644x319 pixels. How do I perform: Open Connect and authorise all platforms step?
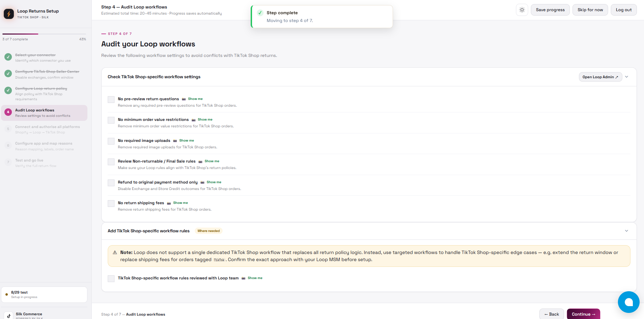(x=44, y=129)
